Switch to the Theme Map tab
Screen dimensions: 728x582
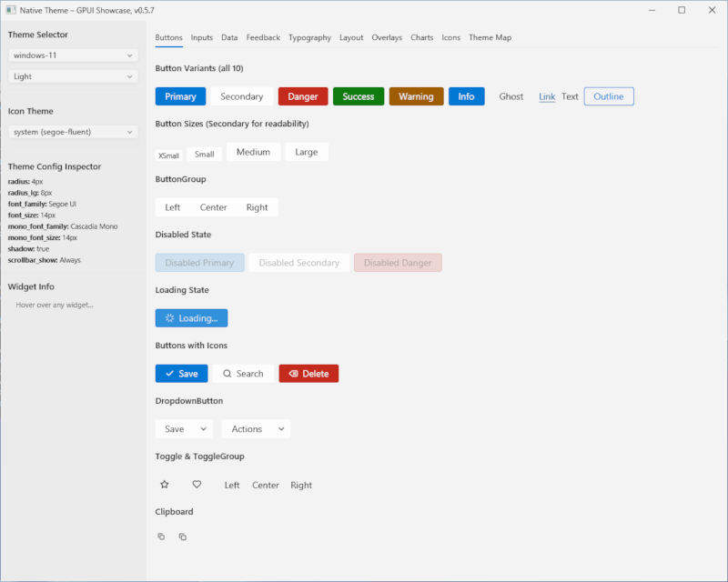(490, 37)
